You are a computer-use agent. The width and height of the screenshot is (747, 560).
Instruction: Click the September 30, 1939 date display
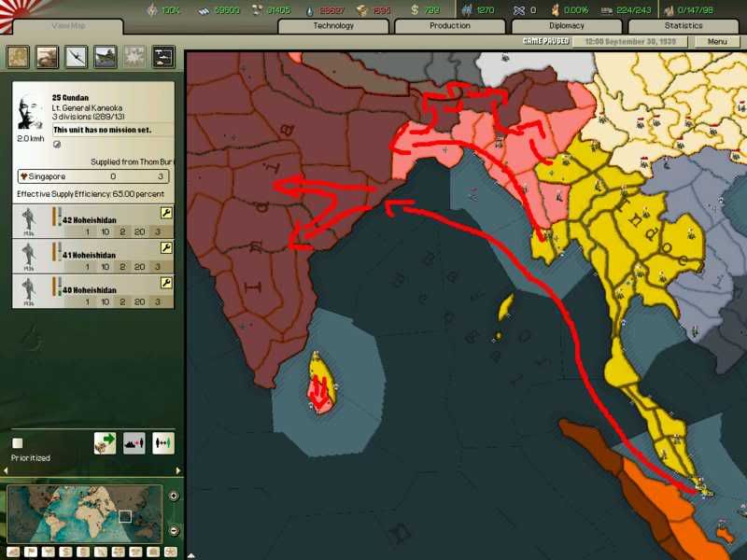tap(630, 41)
